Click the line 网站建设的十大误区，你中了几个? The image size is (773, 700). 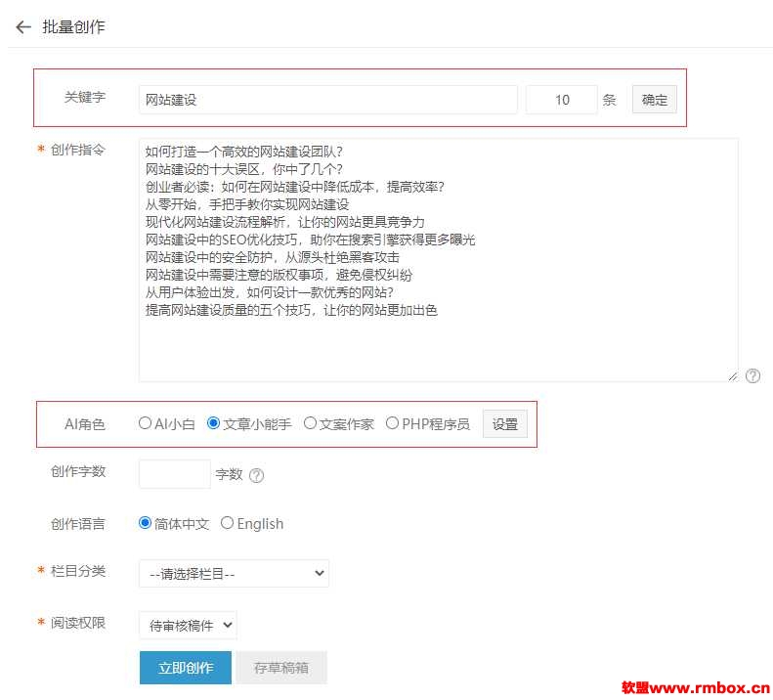click(x=243, y=169)
